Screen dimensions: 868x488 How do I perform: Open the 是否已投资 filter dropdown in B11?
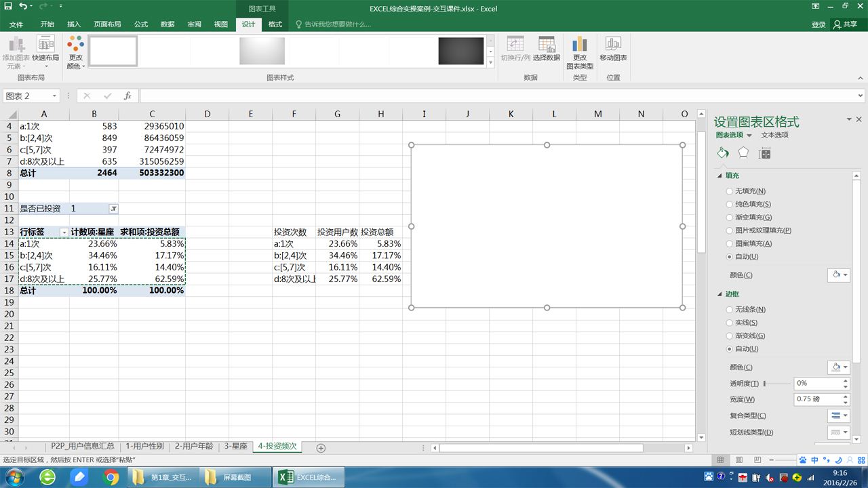coord(113,209)
